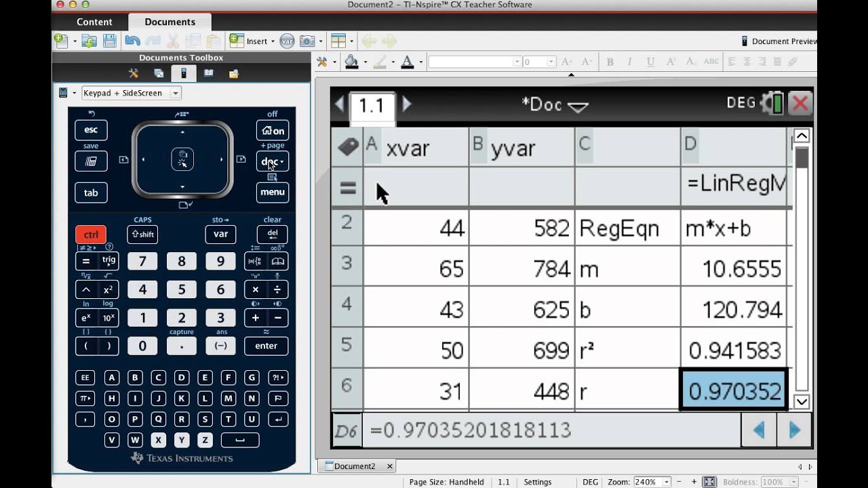The height and width of the screenshot is (488, 868).
Task: Take a screen capture with camera icon
Action: [x=307, y=41]
